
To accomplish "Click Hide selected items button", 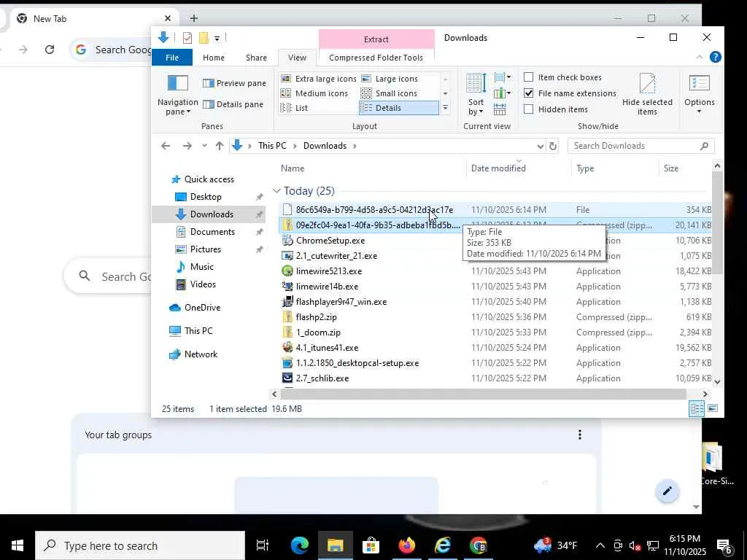I will (x=647, y=94).
